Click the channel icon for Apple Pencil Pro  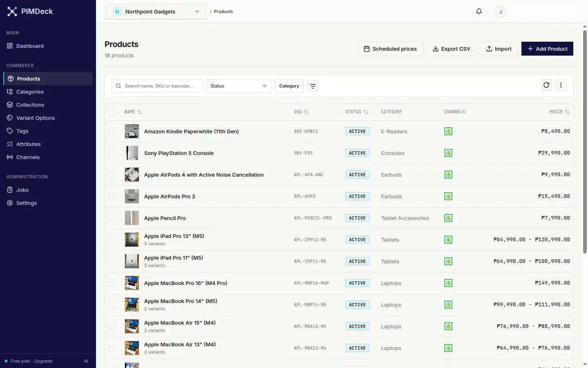click(x=448, y=218)
